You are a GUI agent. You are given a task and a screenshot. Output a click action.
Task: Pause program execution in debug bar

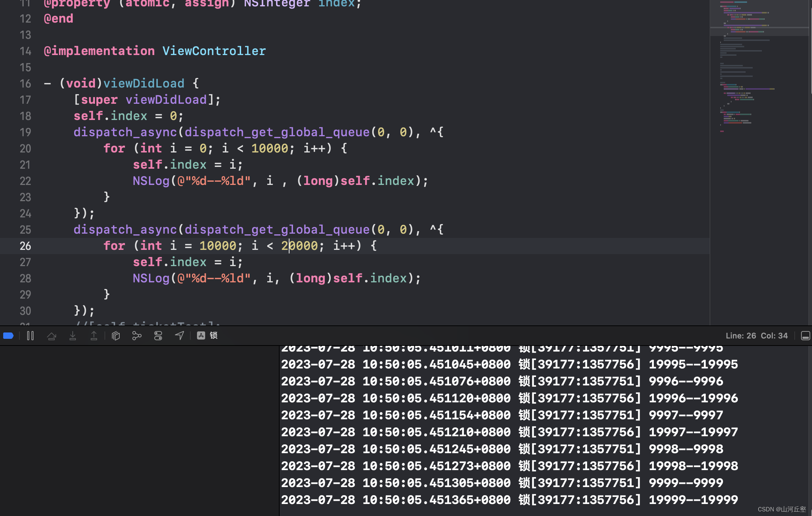[x=30, y=336]
